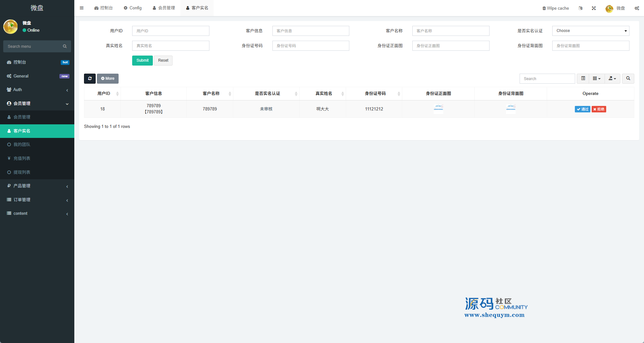
Task: Click the fullscreen expand icon
Action: click(594, 8)
